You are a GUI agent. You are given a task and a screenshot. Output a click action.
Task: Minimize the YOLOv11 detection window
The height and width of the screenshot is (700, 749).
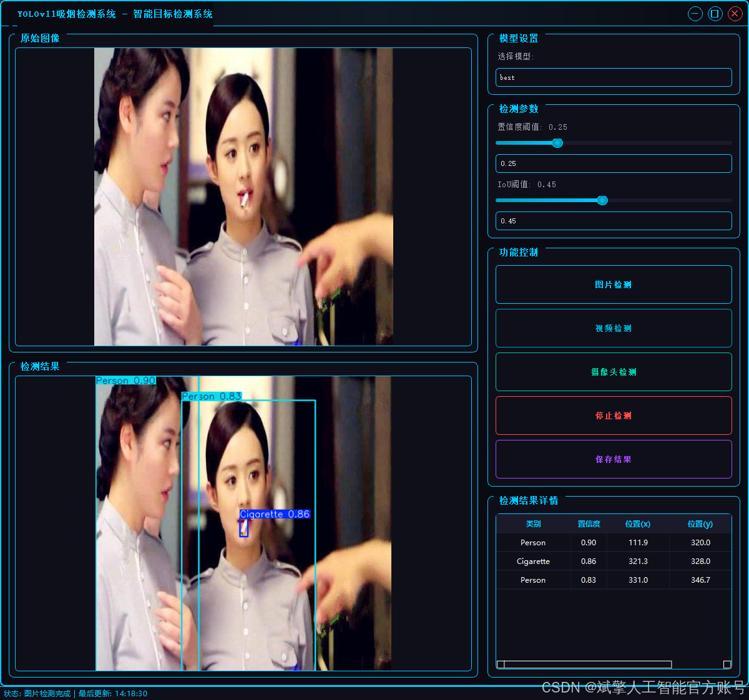695,13
